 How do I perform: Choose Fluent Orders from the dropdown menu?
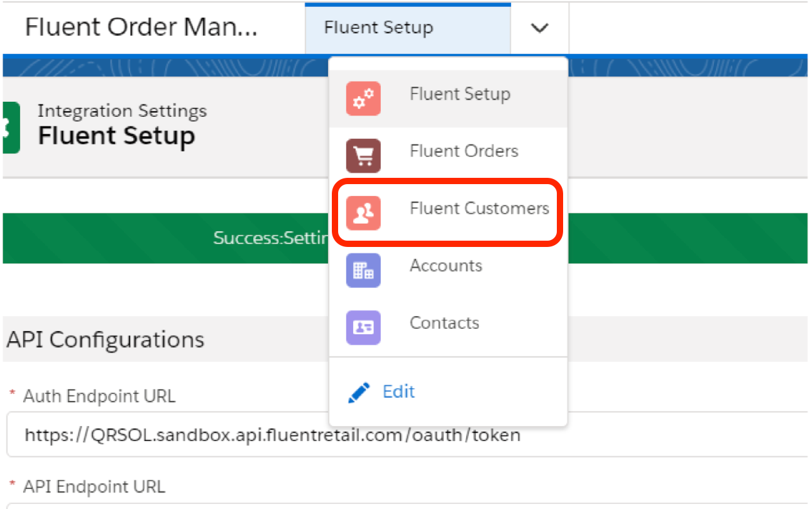coord(464,151)
